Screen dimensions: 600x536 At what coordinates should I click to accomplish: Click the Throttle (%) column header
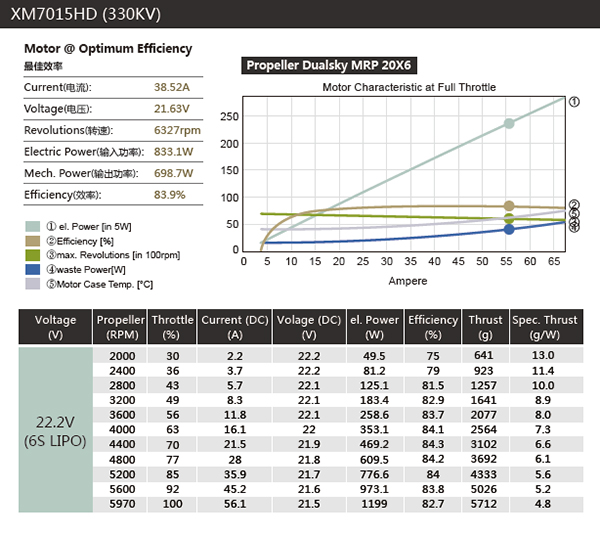[x=173, y=327]
